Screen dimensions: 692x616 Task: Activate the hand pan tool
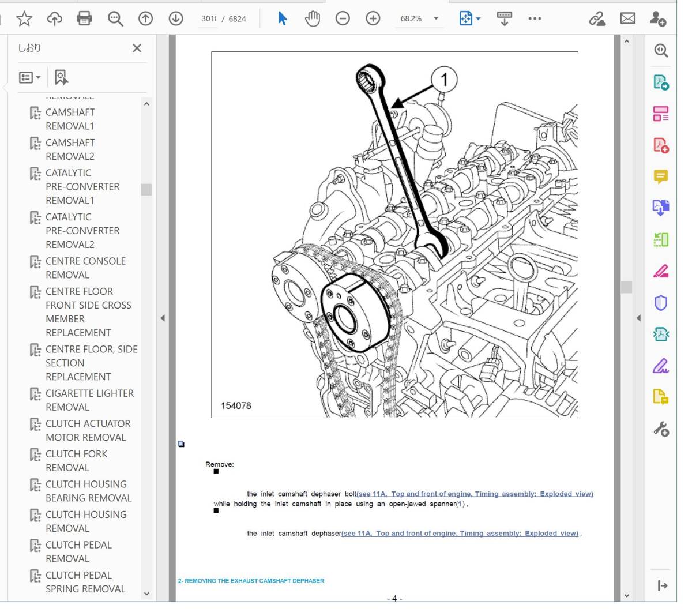(x=313, y=19)
